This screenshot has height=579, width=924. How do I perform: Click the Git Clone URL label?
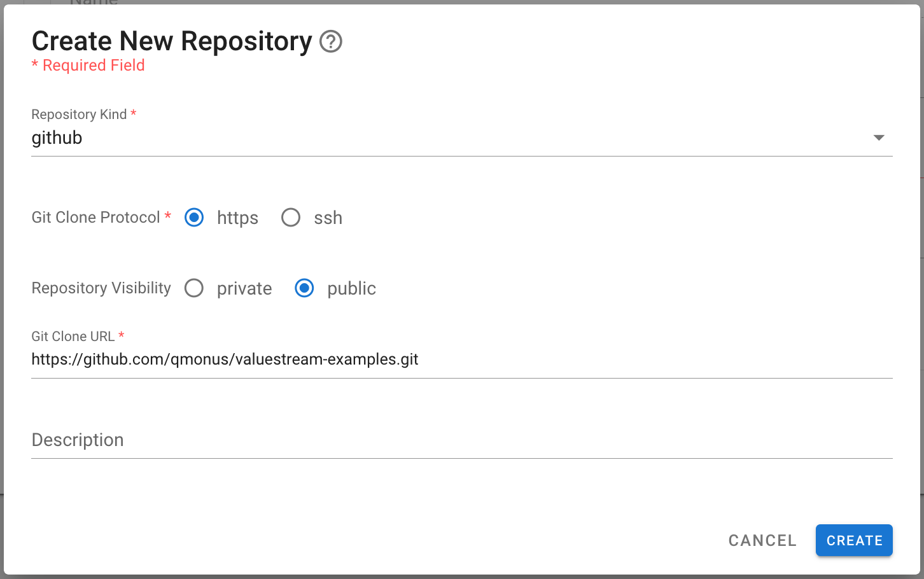click(73, 337)
